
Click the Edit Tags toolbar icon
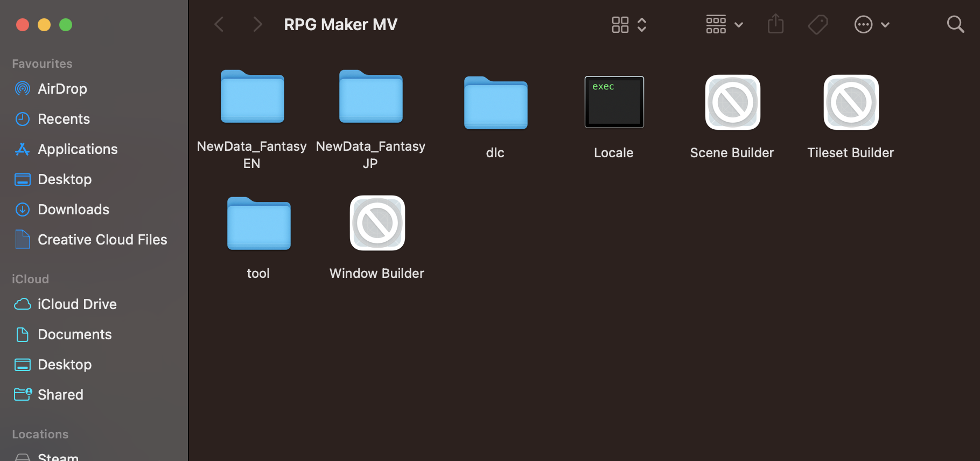pyautogui.click(x=818, y=24)
